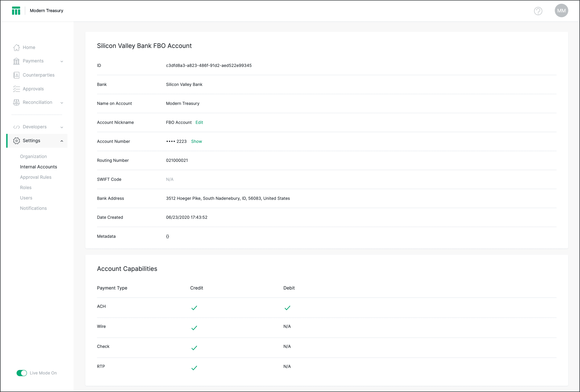Image resolution: width=580 pixels, height=392 pixels.
Task: Click the Modern Treasury logo icon
Action: coord(16,11)
